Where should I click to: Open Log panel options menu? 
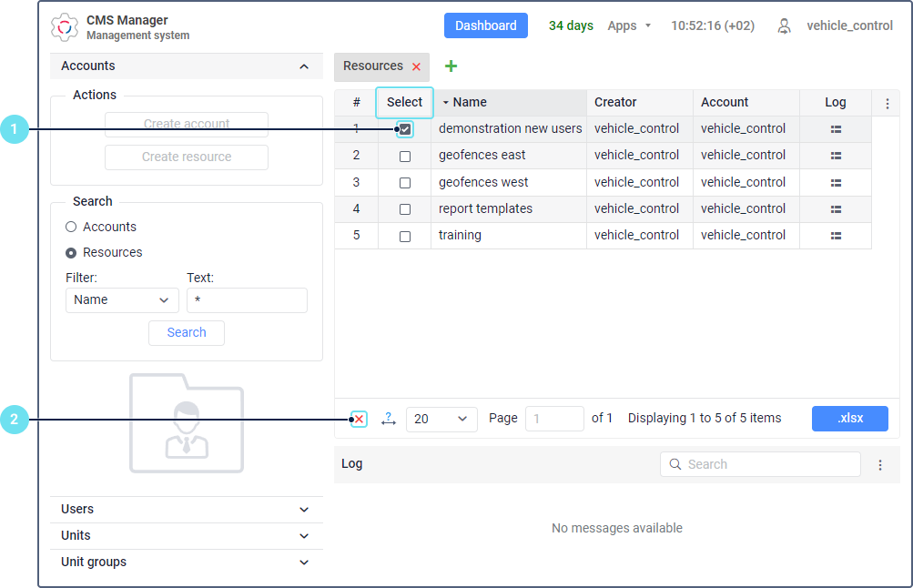[x=880, y=464]
